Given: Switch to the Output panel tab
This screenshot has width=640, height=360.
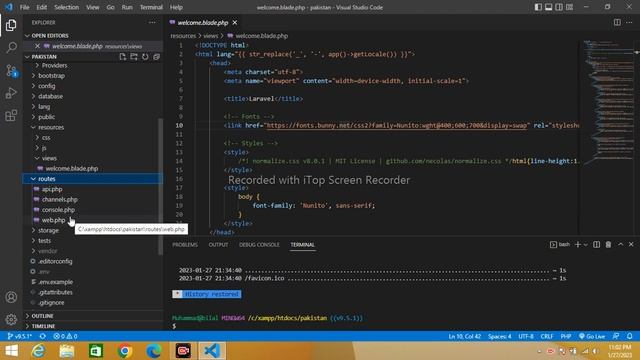Looking at the screenshot, I should tap(218, 244).
